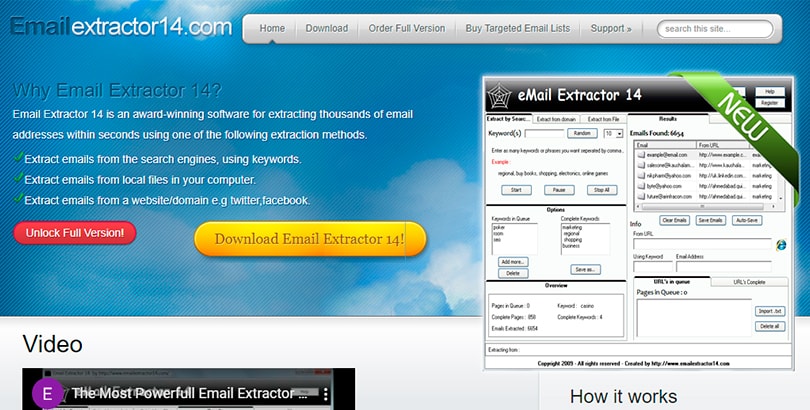Click the Pages in Queue list box

pos(694,318)
